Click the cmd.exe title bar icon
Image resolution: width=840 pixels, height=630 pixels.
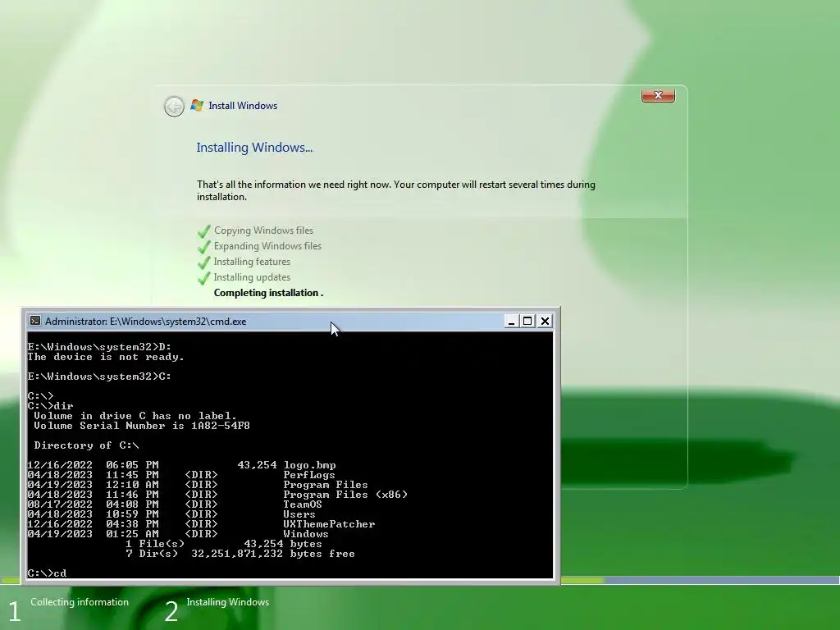(x=35, y=321)
